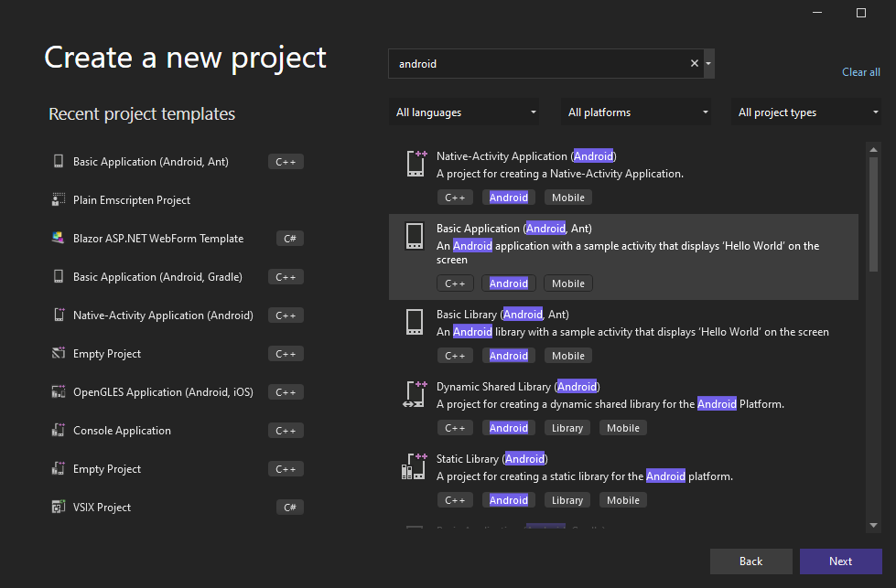Select Native-Activity Application (Android) result title
Viewport: 896px width, 588px height.
[526, 155]
